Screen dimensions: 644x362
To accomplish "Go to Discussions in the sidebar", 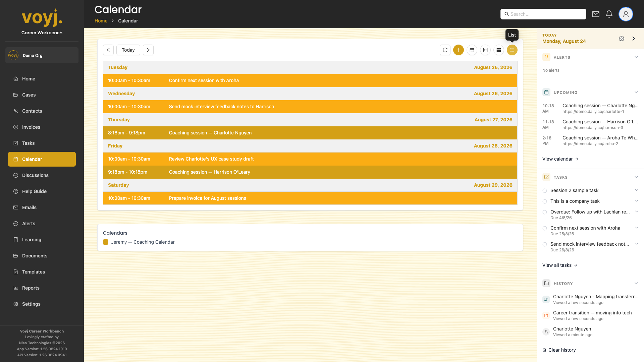I will [x=42, y=175].
